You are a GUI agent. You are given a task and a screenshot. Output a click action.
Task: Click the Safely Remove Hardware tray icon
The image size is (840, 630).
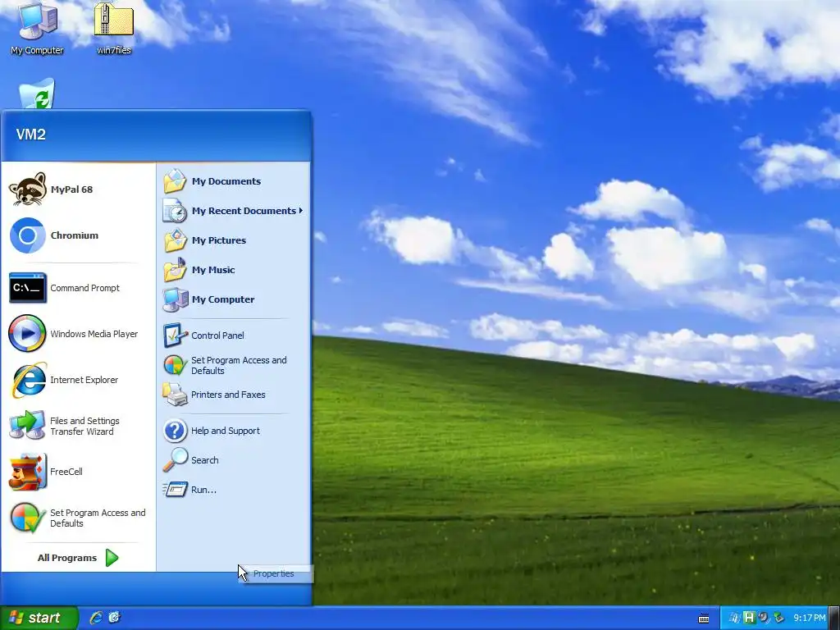778,618
